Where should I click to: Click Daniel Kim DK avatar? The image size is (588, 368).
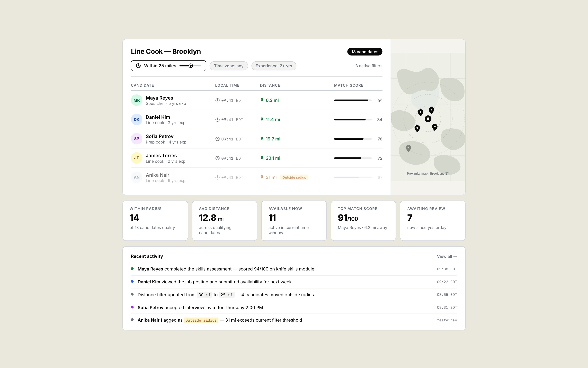click(x=137, y=120)
